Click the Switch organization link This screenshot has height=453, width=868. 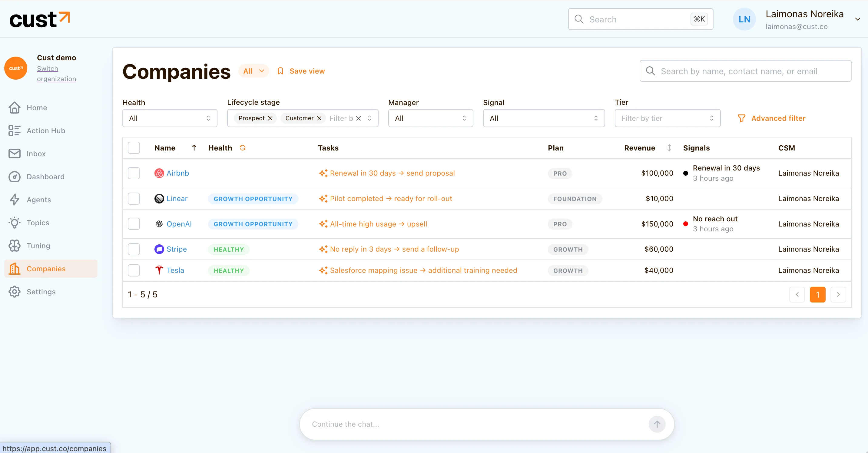[x=56, y=74]
